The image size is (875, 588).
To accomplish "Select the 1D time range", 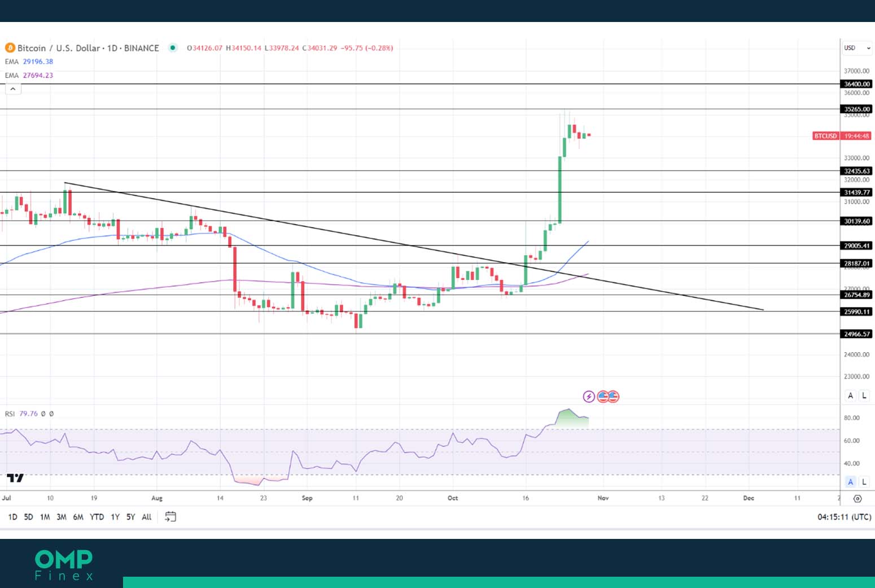I will (12, 517).
